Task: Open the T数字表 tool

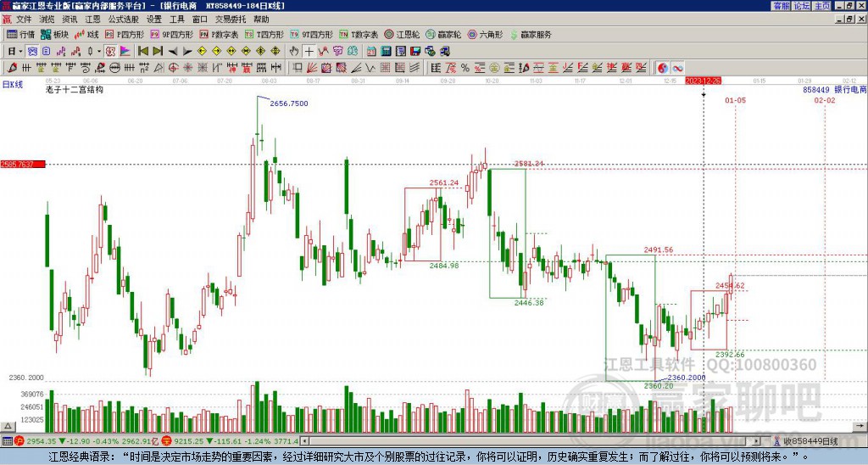Action: pyautogui.click(x=359, y=34)
